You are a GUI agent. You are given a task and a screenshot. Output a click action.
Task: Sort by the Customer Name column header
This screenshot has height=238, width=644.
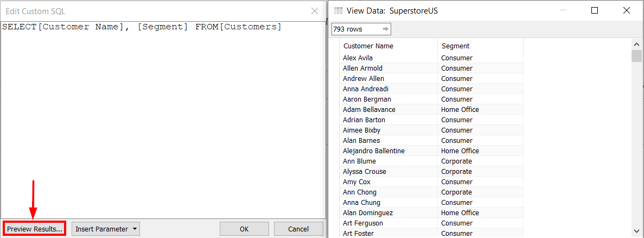369,46
